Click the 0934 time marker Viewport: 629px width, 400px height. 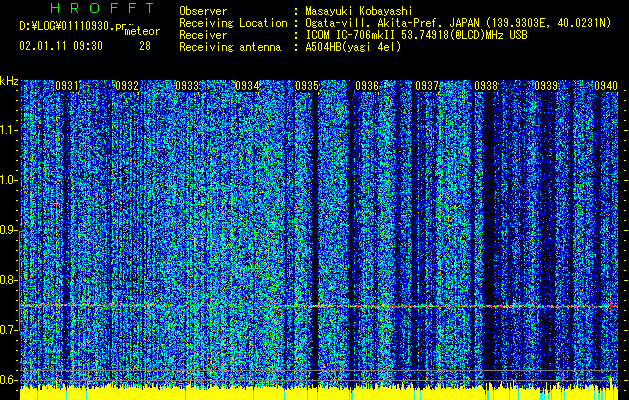pos(247,86)
